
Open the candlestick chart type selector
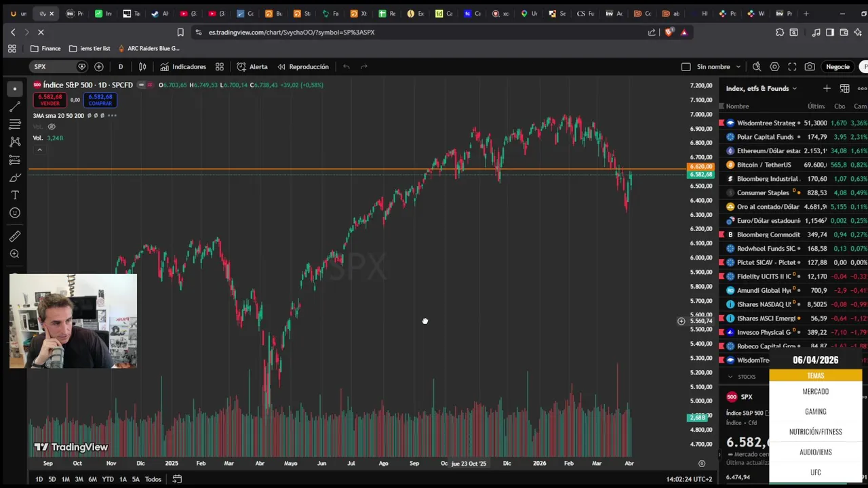[142, 66]
